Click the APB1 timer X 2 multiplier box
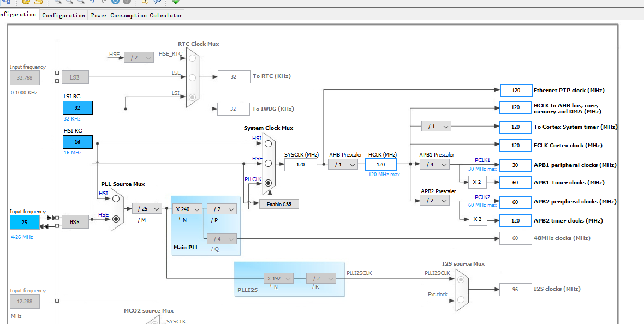 click(477, 182)
